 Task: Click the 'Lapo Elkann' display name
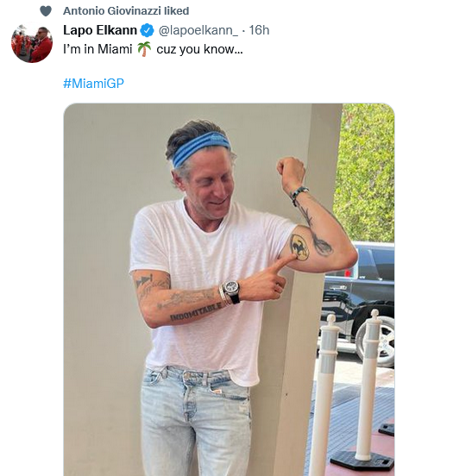[x=100, y=30]
